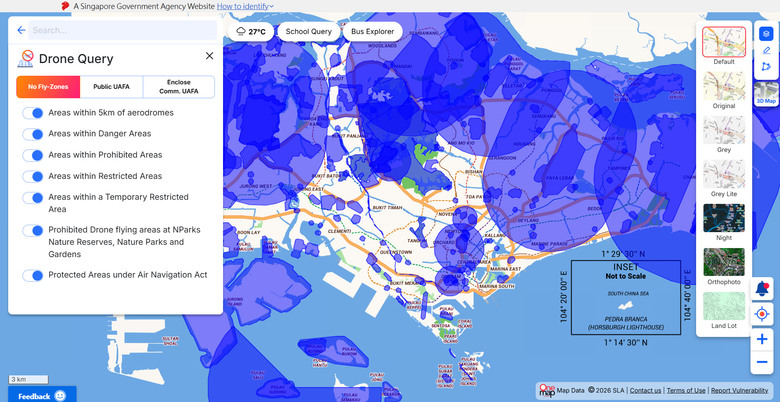Click the OneMap logo in footer
This screenshot has width=780, height=402.
pos(547,391)
